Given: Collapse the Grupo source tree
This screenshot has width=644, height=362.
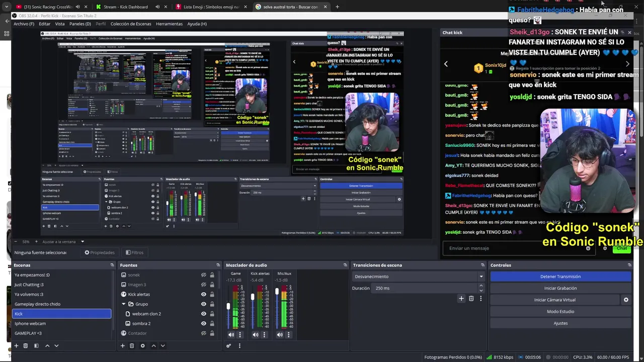Looking at the screenshot, I should click(124, 304).
